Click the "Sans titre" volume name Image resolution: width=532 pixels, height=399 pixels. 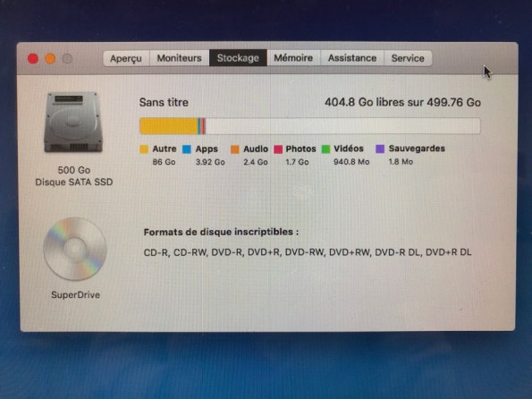(164, 102)
